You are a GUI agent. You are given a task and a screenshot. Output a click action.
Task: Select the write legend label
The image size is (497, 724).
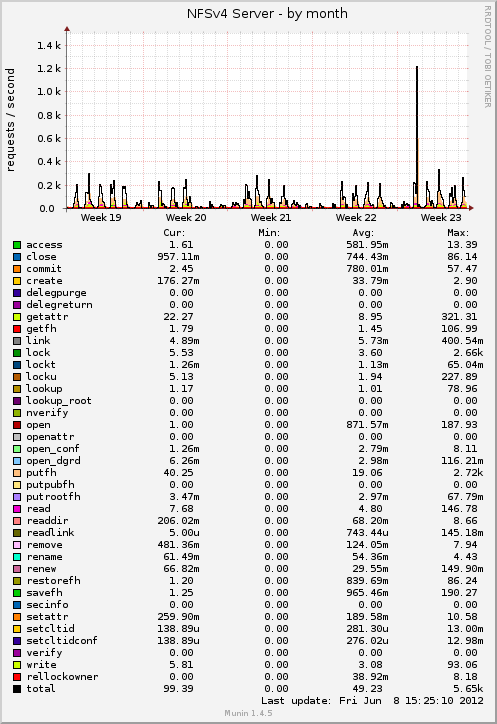tap(41, 665)
